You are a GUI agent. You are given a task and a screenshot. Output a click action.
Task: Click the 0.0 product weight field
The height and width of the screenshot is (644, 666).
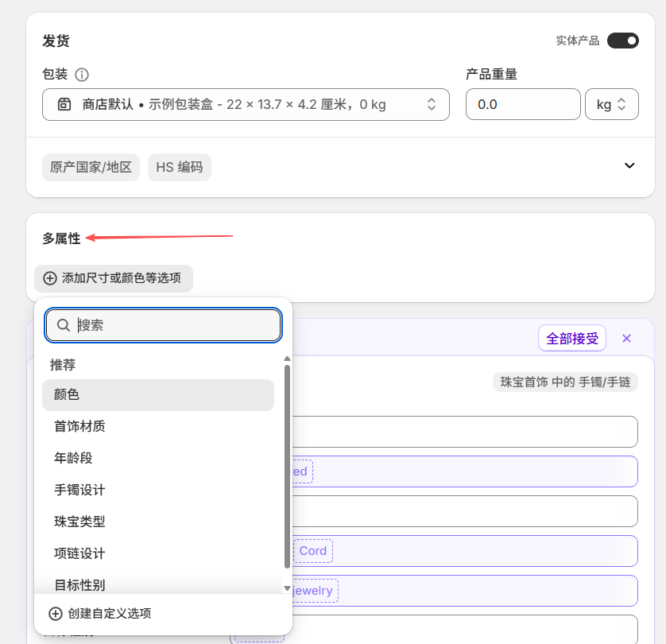click(x=523, y=104)
